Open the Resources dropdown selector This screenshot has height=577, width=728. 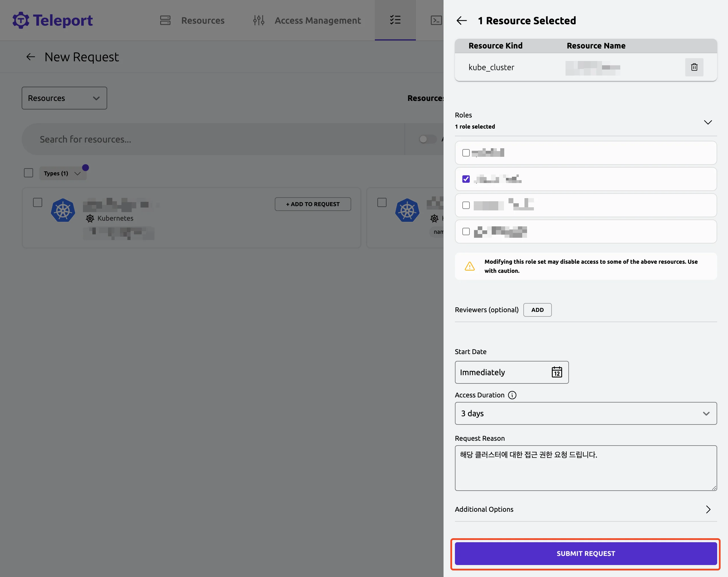(x=64, y=98)
